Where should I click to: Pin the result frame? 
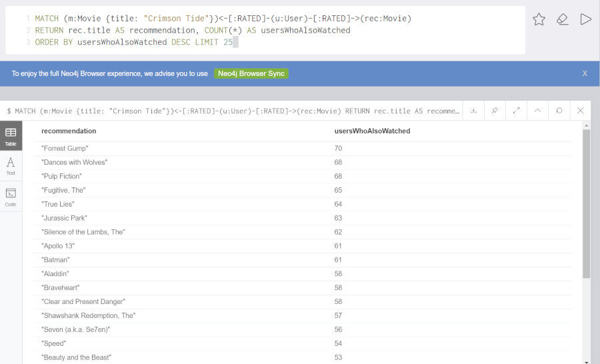(x=495, y=111)
